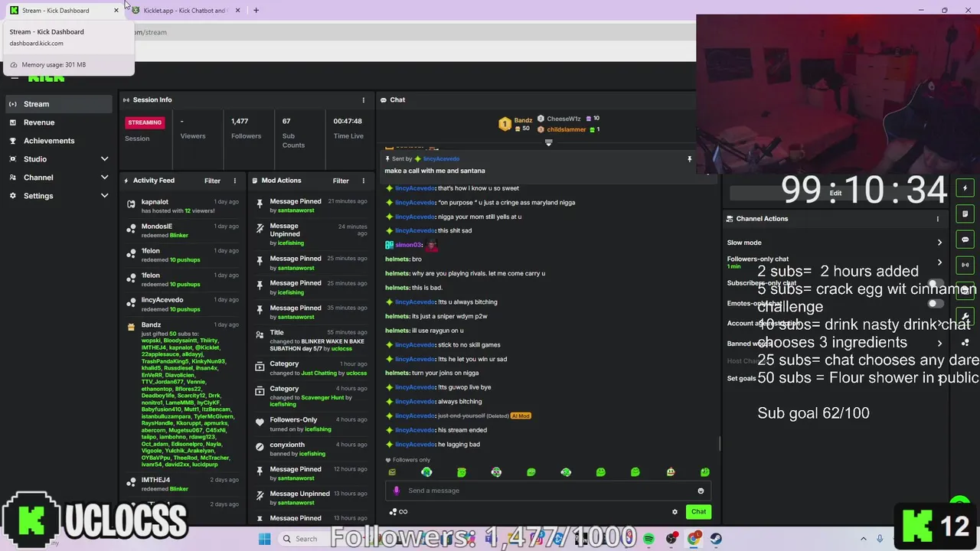The height and width of the screenshot is (551, 980).
Task: Toggle Emotes-only chat switch
Action: (x=935, y=304)
